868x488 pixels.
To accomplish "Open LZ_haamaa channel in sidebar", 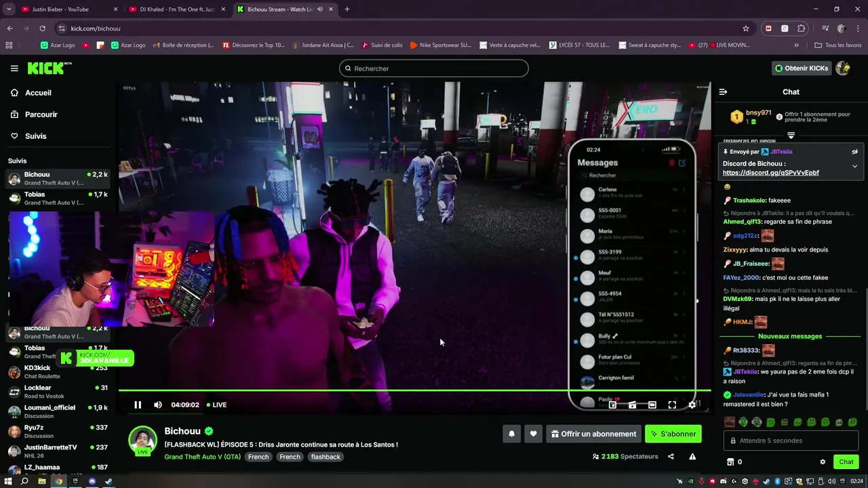I will 58,468.
